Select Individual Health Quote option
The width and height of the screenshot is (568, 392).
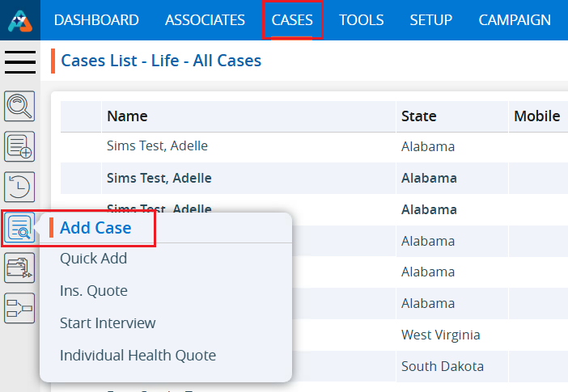point(138,355)
